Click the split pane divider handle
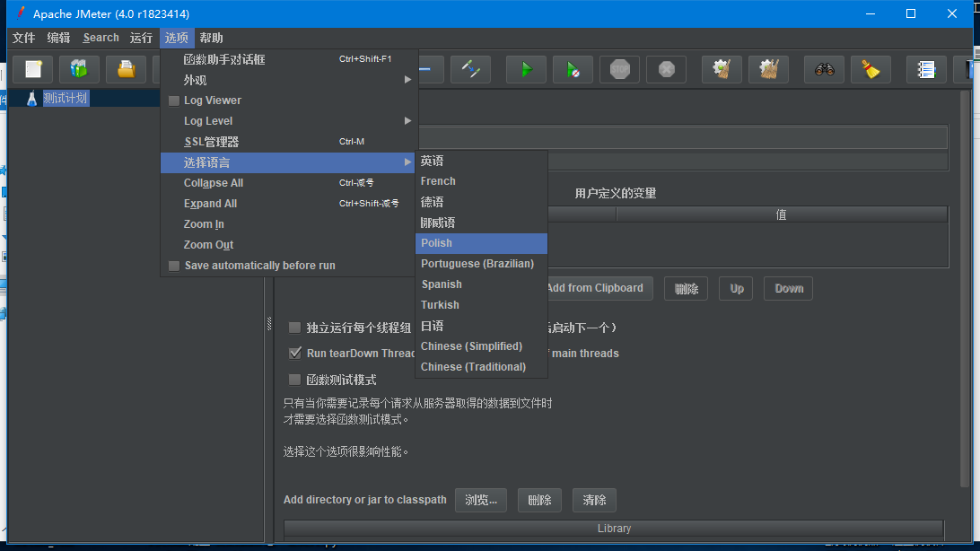The height and width of the screenshot is (551, 980). pyautogui.click(x=269, y=323)
